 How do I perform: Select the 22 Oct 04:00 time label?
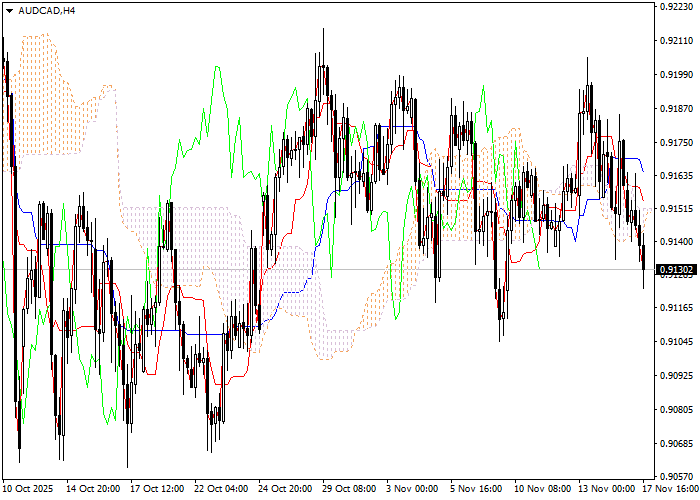(x=221, y=489)
